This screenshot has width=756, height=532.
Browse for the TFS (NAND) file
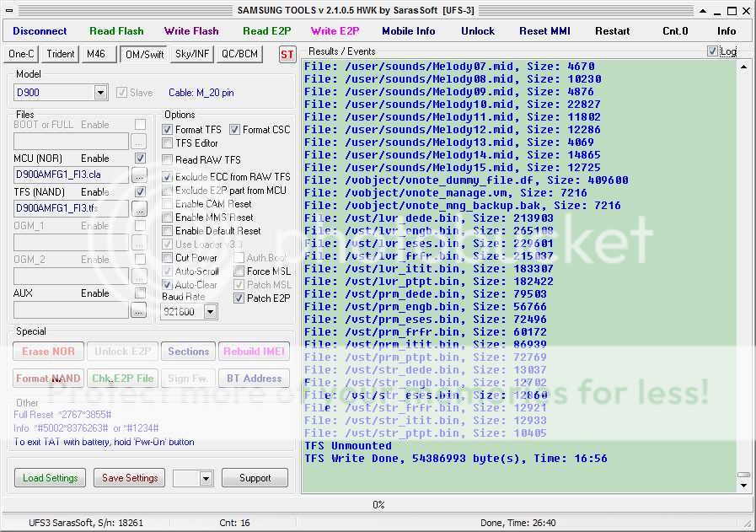[x=139, y=209]
